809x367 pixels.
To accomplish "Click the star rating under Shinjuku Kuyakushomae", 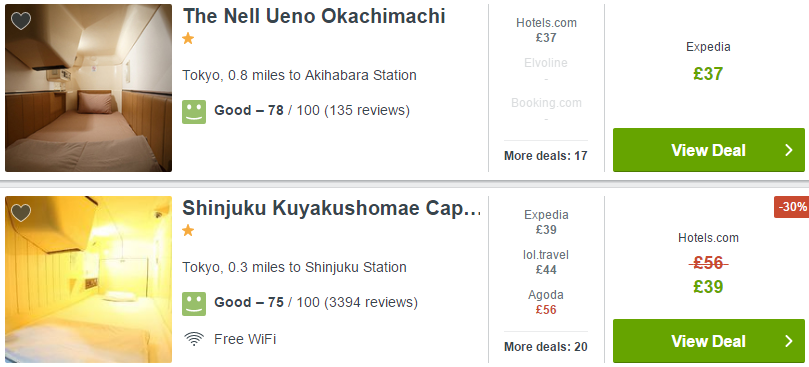I will (x=188, y=230).
